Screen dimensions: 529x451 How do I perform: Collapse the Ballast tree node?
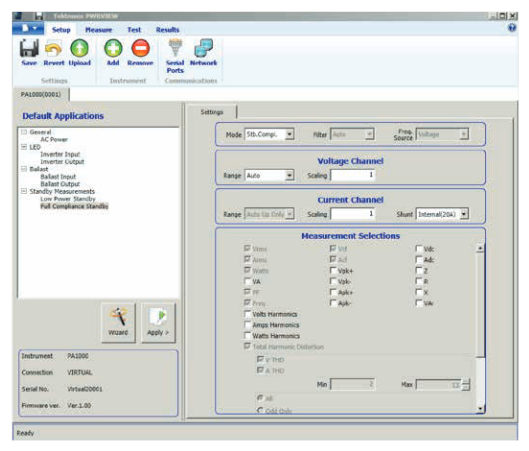(24, 169)
